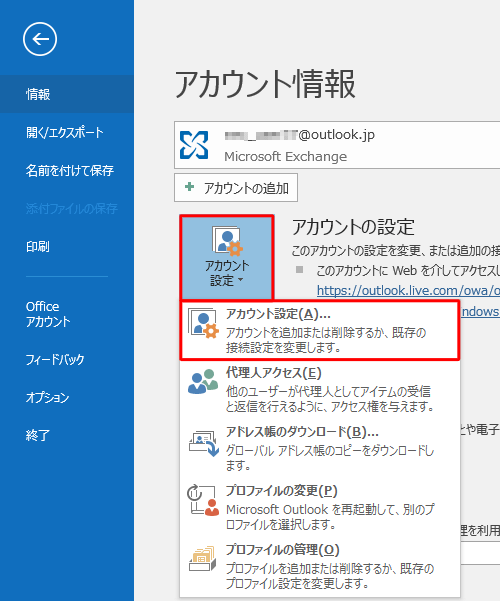Open the outlook.jp account selector dropdown
The height and width of the screenshot is (601, 500).
tap(337, 145)
